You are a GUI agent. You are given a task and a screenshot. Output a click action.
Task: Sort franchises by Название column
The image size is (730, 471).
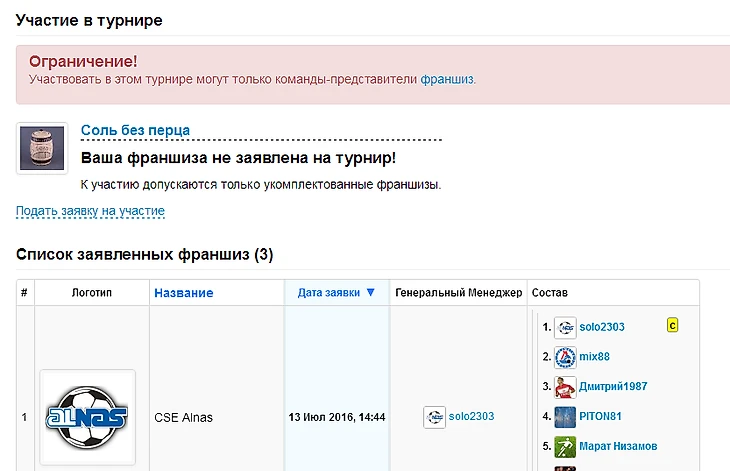point(183,293)
